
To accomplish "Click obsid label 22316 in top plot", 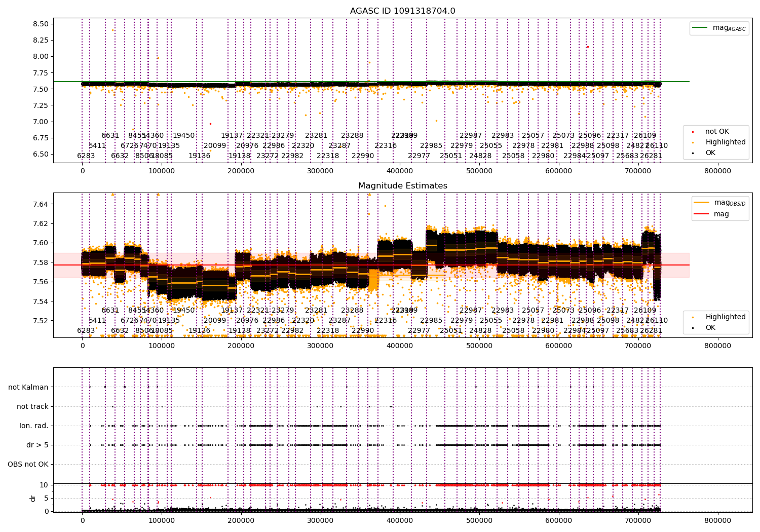I will pos(386,146).
